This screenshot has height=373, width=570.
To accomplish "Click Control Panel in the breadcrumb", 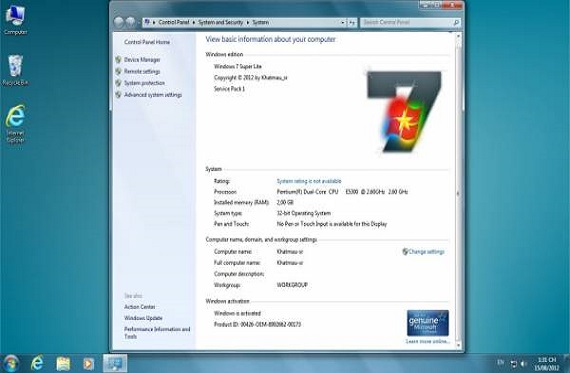I will pos(174,23).
